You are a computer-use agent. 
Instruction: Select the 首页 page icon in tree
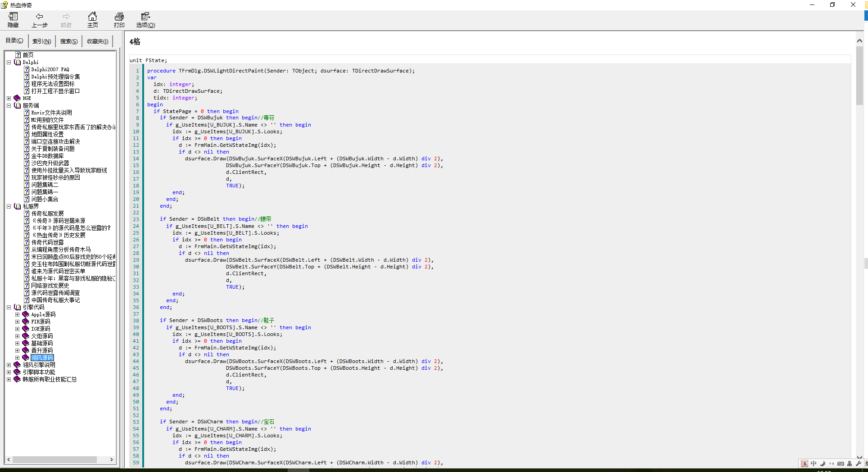tap(18, 55)
